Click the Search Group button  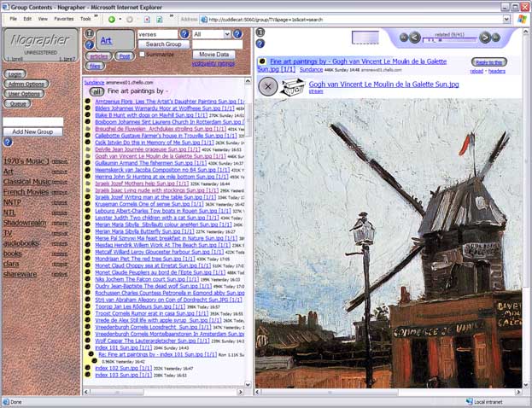[164, 44]
